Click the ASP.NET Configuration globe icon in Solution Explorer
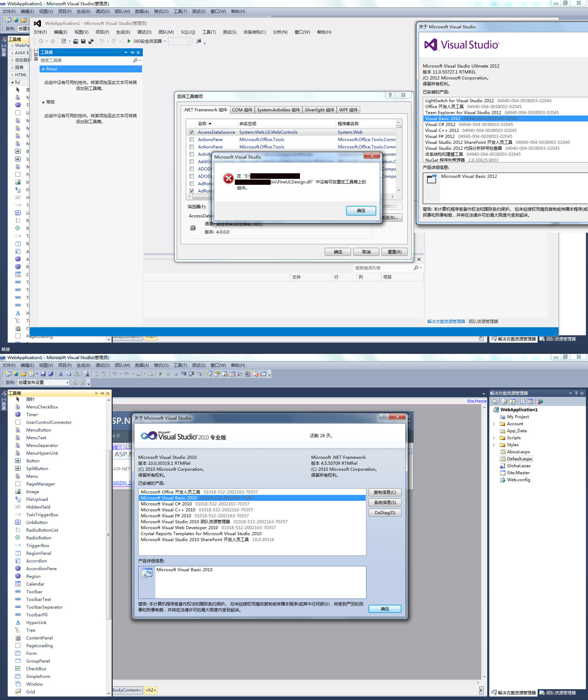Viewport: 588px width, 700px height. [540, 401]
